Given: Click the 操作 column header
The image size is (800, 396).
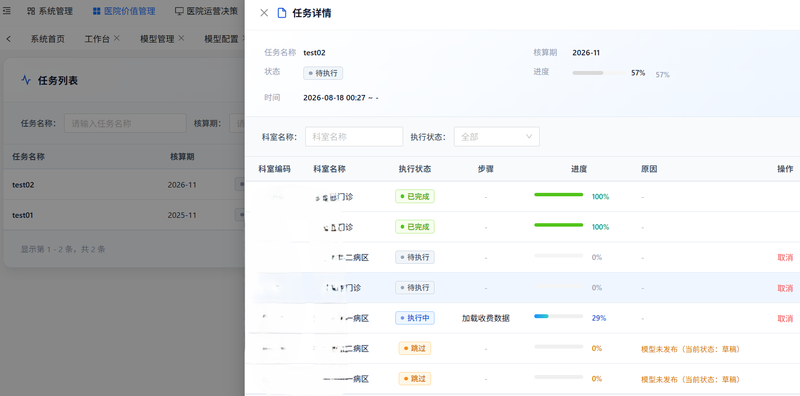Looking at the screenshot, I should (x=785, y=169).
